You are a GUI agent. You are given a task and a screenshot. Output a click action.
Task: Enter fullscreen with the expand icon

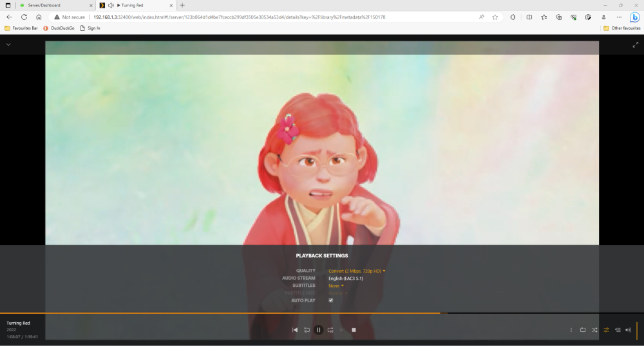point(636,44)
